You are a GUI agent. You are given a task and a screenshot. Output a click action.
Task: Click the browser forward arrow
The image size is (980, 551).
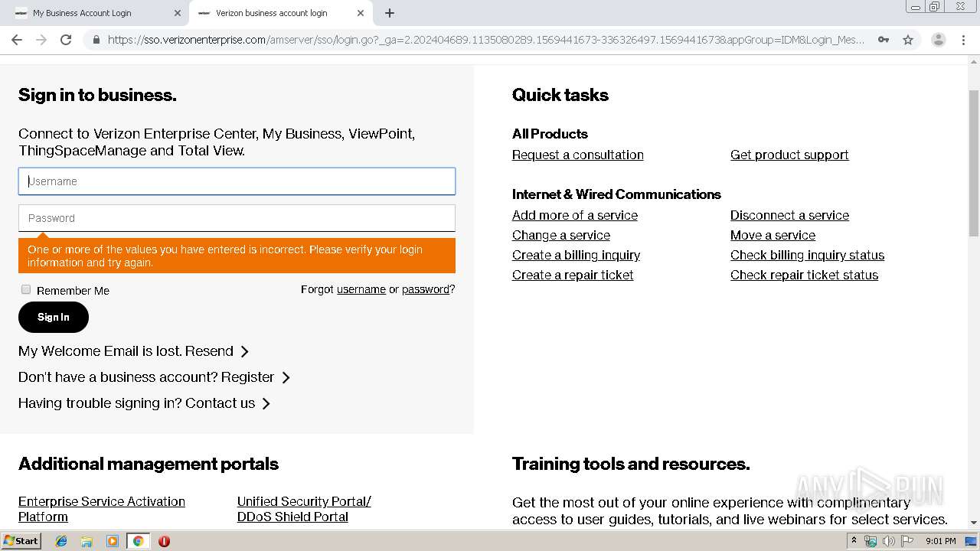tap(41, 40)
